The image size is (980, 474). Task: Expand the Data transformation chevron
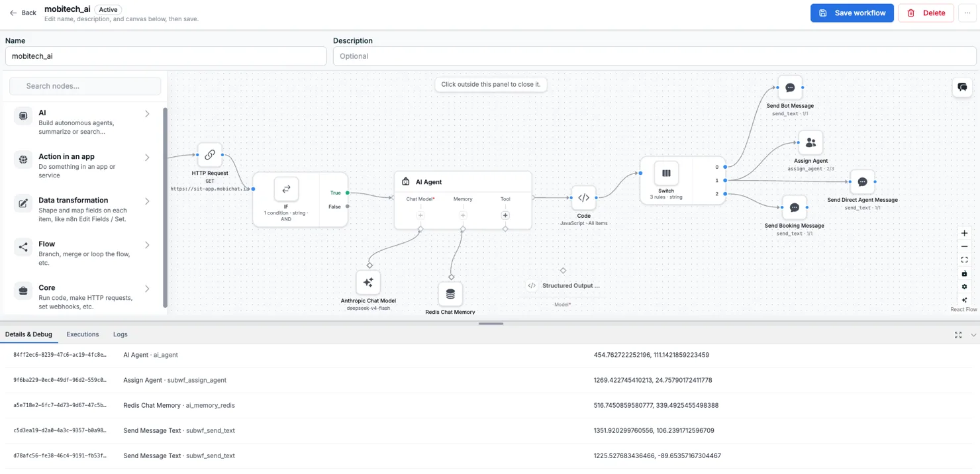click(147, 201)
